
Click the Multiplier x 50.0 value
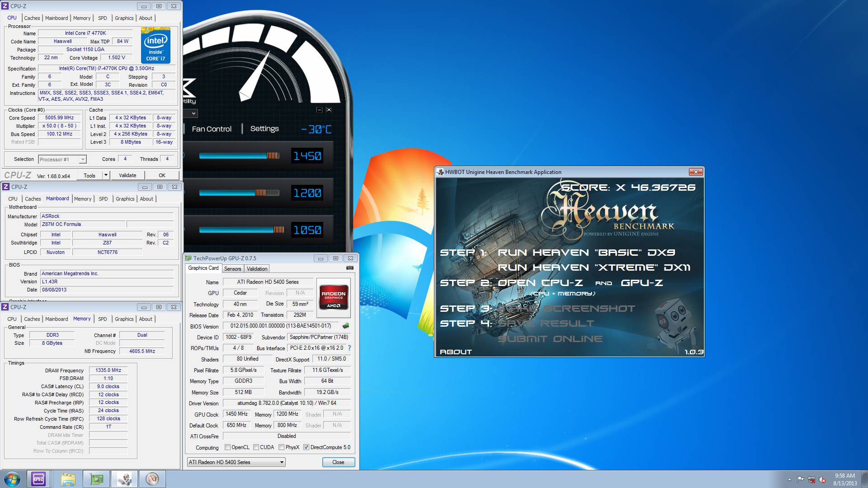[x=59, y=126]
